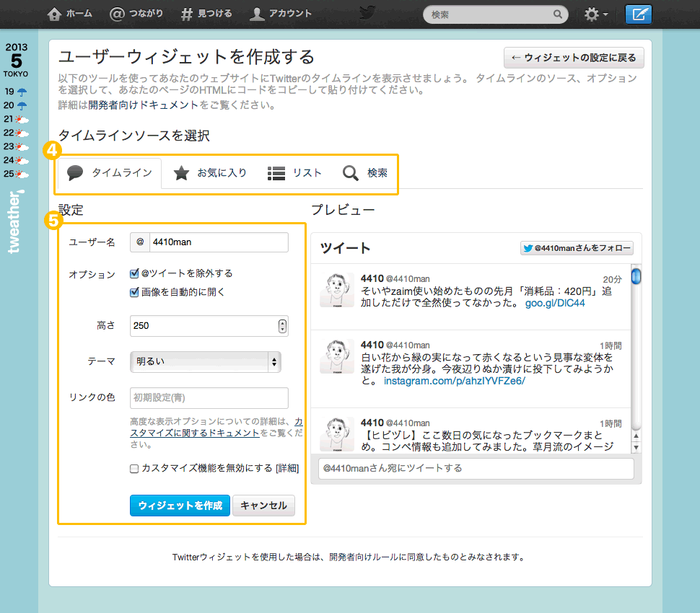The image size is (700, 613).
Task: Click the キャンセル button
Action: click(x=264, y=506)
